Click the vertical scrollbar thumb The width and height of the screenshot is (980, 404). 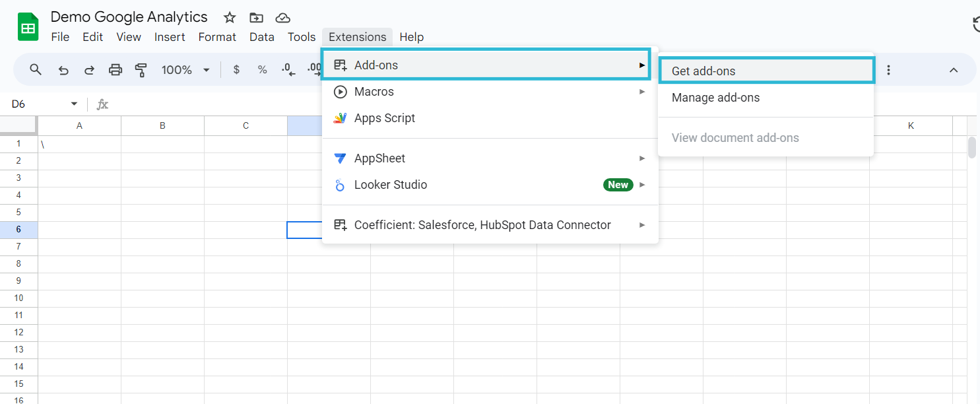(971, 147)
